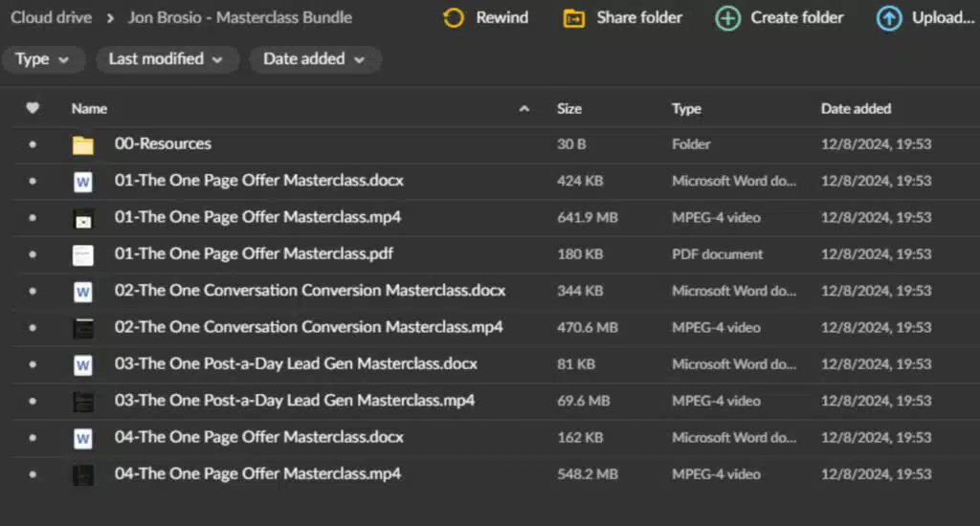Click Word icon of 01-The One Page Offer Masterclass.docx

click(x=83, y=182)
